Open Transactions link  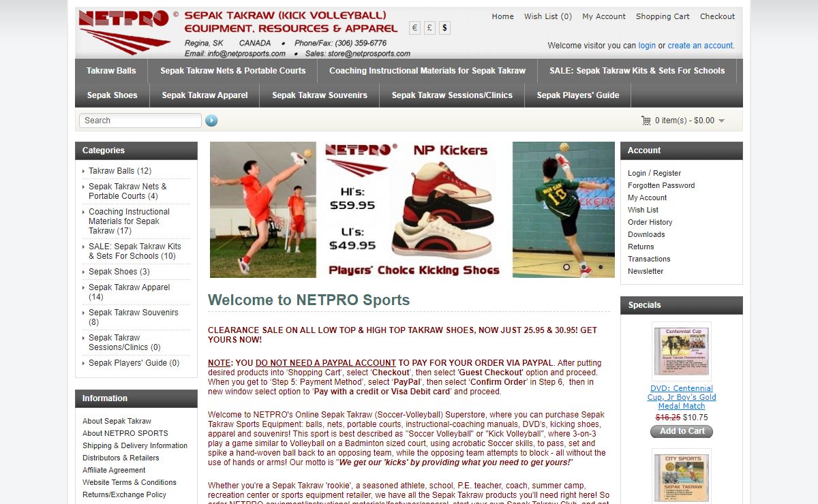[x=649, y=259]
